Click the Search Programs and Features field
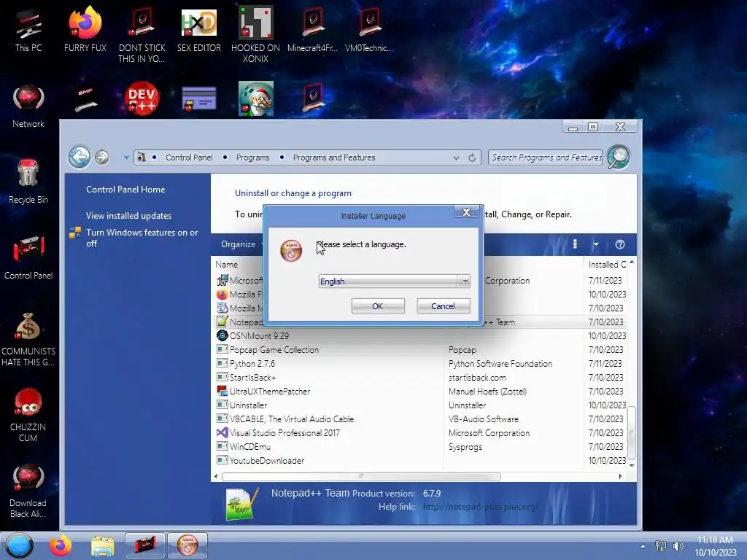Image resolution: width=747 pixels, height=560 pixels. coord(546,157)
